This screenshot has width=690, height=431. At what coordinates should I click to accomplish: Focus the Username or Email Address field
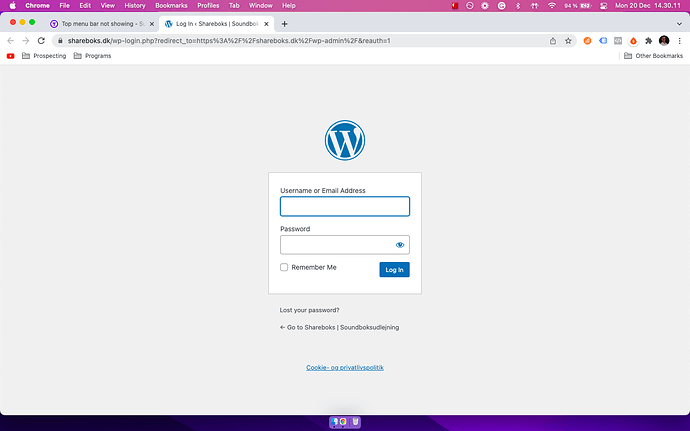(x=345, y=206)
